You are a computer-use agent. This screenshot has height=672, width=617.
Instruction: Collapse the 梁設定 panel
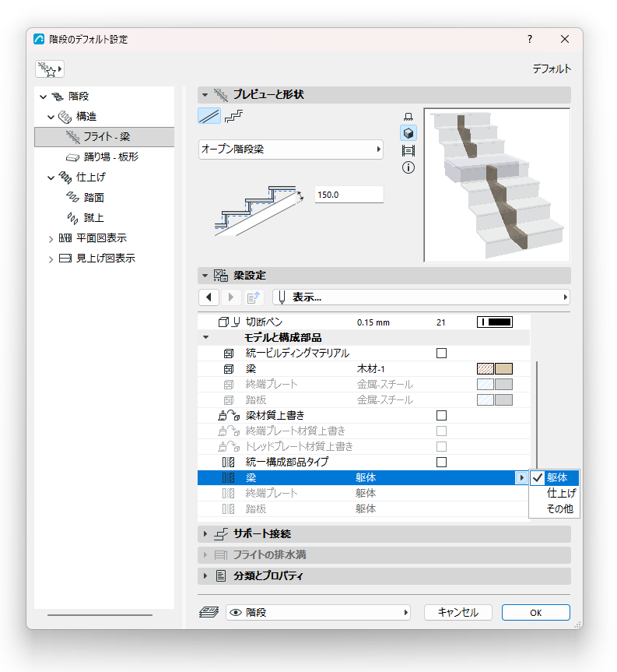pos(205,276)
